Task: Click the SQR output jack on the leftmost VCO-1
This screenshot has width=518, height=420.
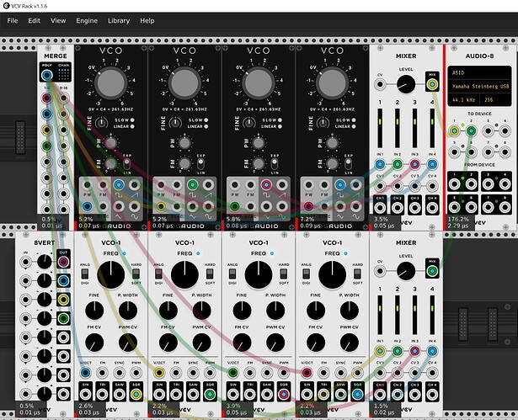Action: tap(136, 395)
